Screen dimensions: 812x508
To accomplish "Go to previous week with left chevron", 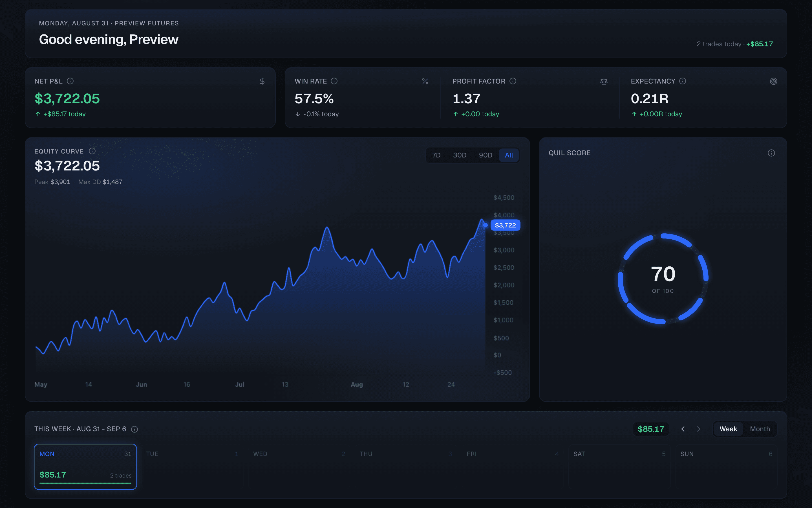I will coord(683,429).
